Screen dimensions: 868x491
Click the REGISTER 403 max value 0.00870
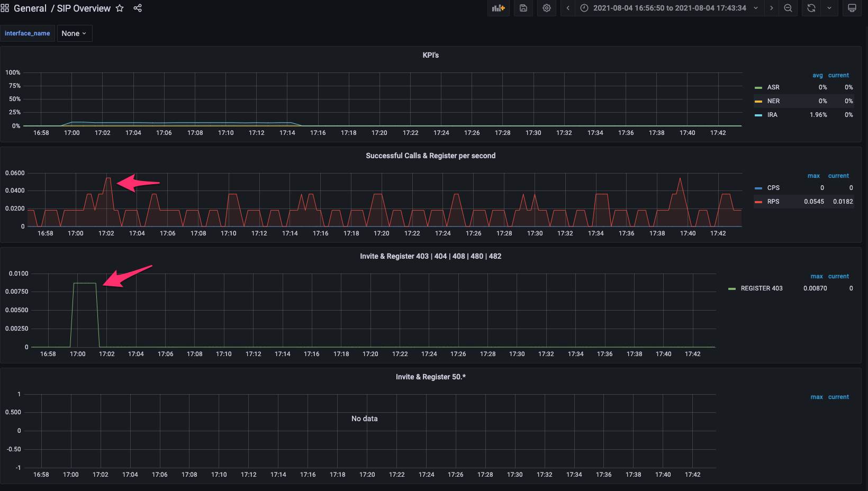(x=815, y=288)
